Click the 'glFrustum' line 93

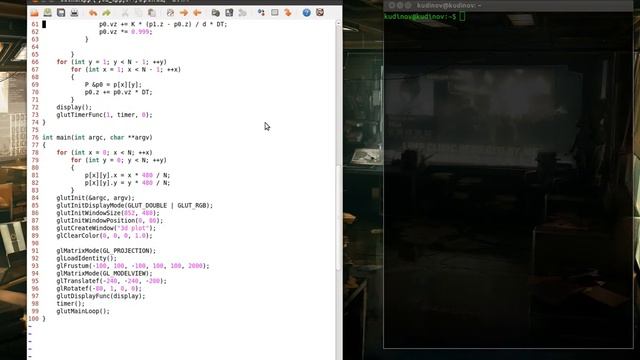[133, 266]
